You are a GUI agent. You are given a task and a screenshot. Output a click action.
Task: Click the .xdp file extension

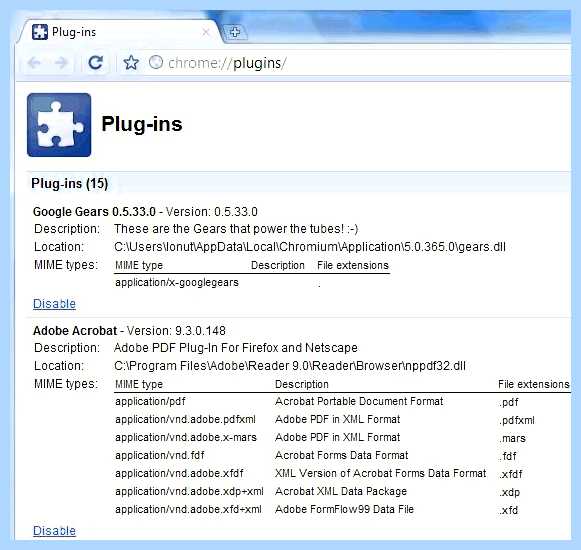click(509, 492)
